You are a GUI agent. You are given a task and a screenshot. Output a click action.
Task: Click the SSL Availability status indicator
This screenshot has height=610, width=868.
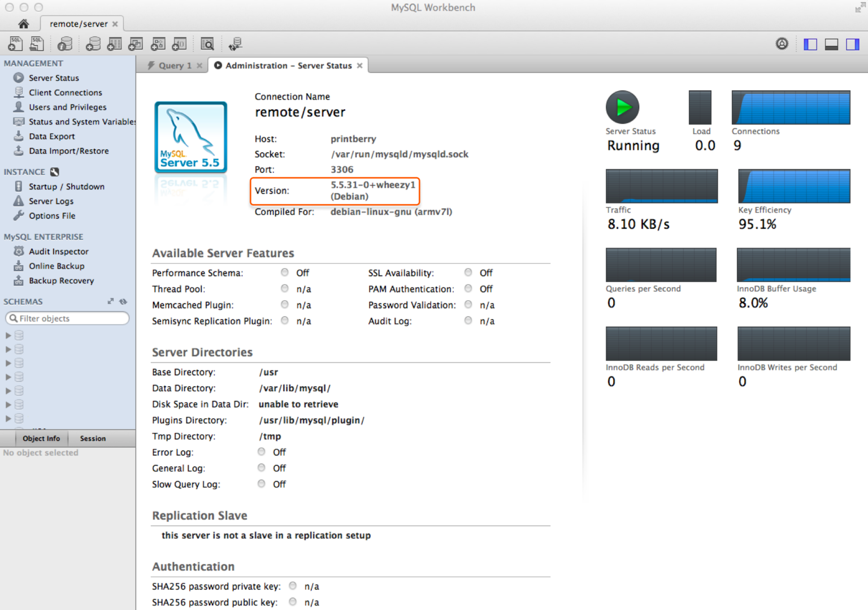click(x=468, y=272)
